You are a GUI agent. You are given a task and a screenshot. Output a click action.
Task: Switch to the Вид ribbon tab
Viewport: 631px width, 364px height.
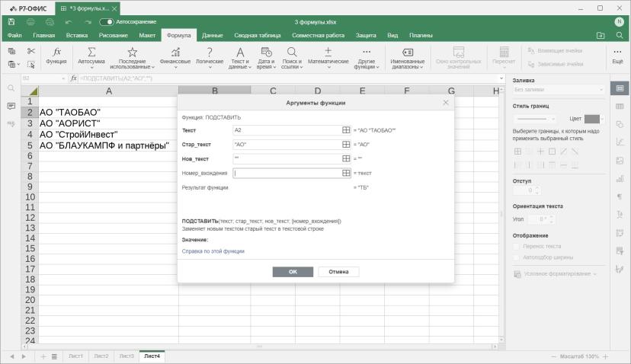coord(392,35)
